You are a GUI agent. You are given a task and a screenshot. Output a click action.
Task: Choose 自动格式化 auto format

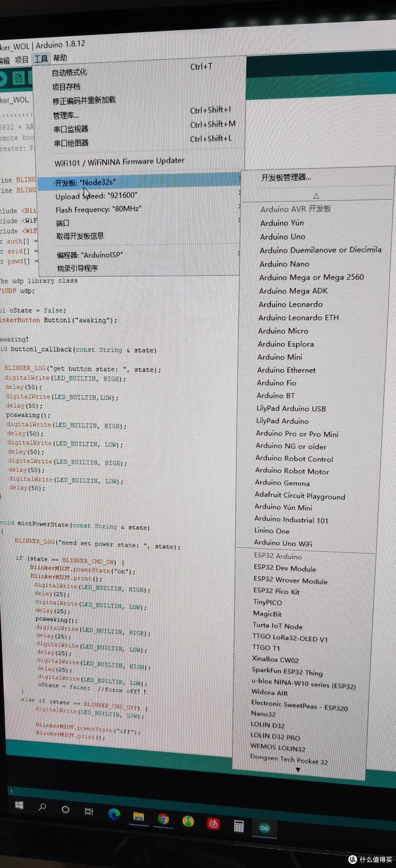69,72
